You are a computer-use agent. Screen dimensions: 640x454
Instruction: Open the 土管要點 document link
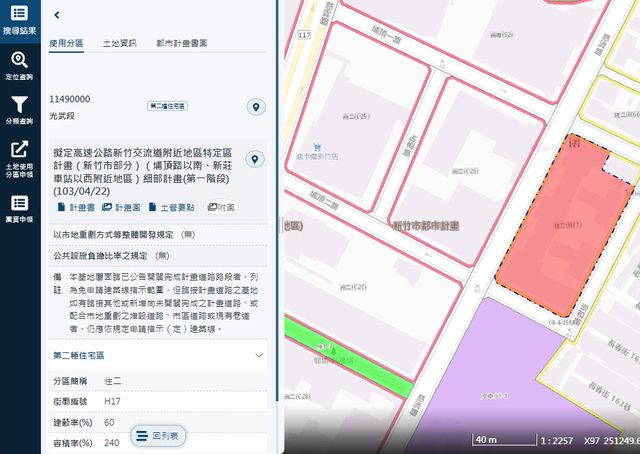(x=172, y=207)
